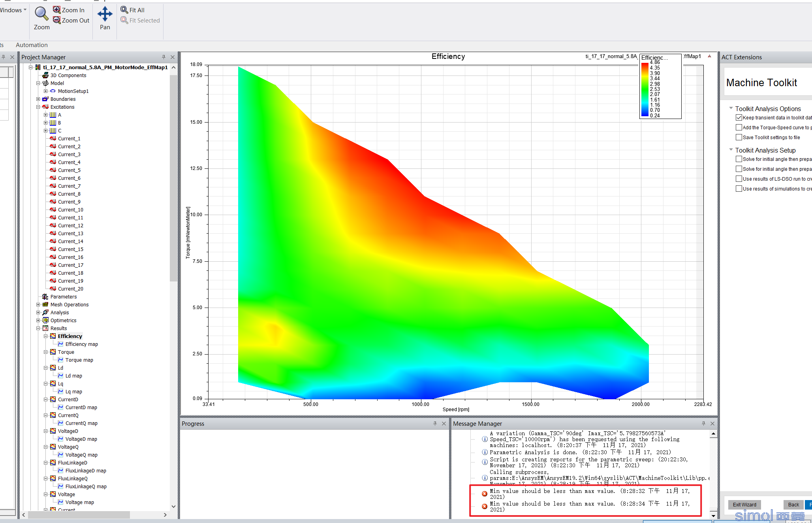
Task: Click Project Manager vertical scrollbar thumb
Action: (x=173, y=178)
